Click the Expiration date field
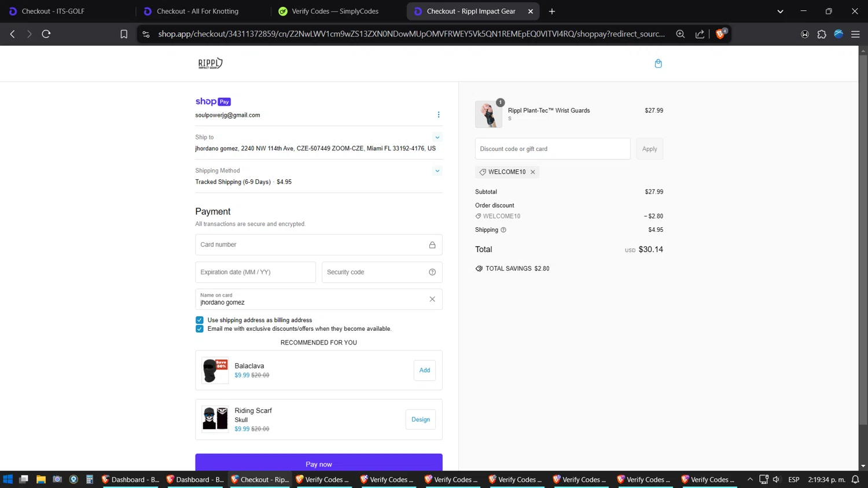The width and height of the screenshot is (868, 488). pos(255,272)
